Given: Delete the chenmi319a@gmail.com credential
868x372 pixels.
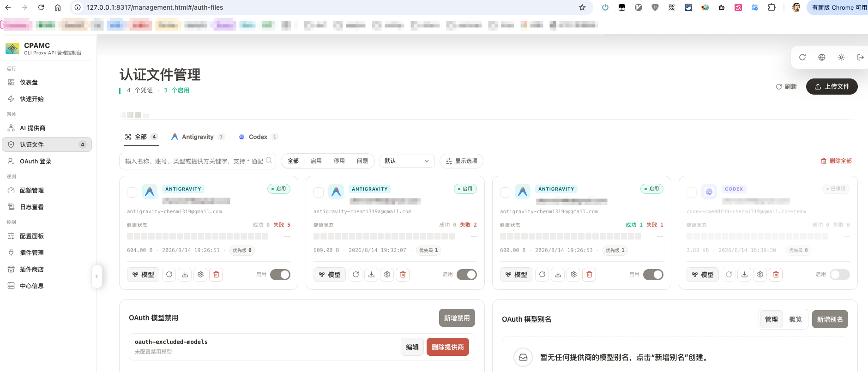Looking at the screenshot, I should [403, 275].
